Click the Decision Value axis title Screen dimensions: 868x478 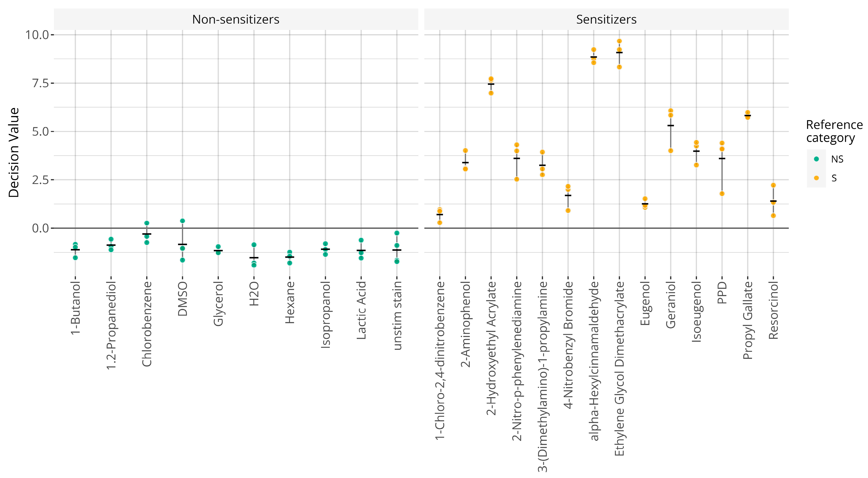tap(14, 152)
